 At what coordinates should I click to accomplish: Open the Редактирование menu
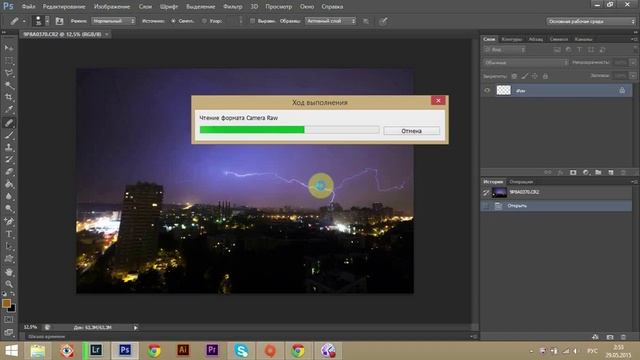(x=64, y=7)
